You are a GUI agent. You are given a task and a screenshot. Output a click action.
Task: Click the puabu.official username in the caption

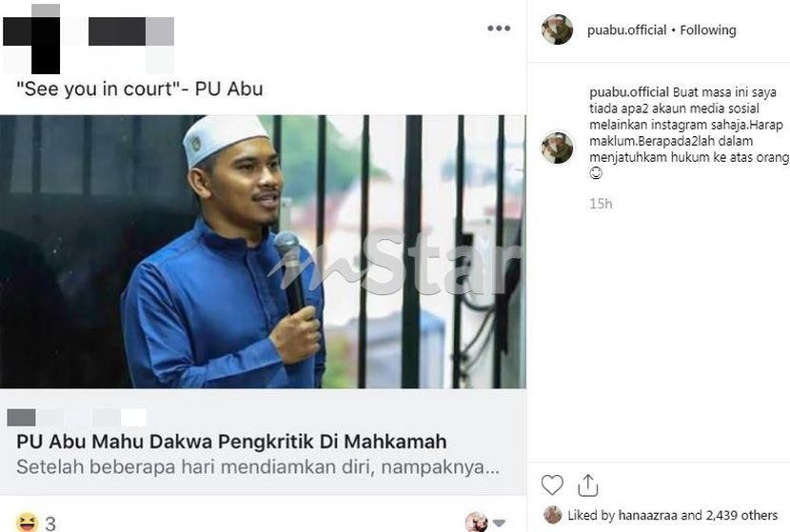click(629, 92)
